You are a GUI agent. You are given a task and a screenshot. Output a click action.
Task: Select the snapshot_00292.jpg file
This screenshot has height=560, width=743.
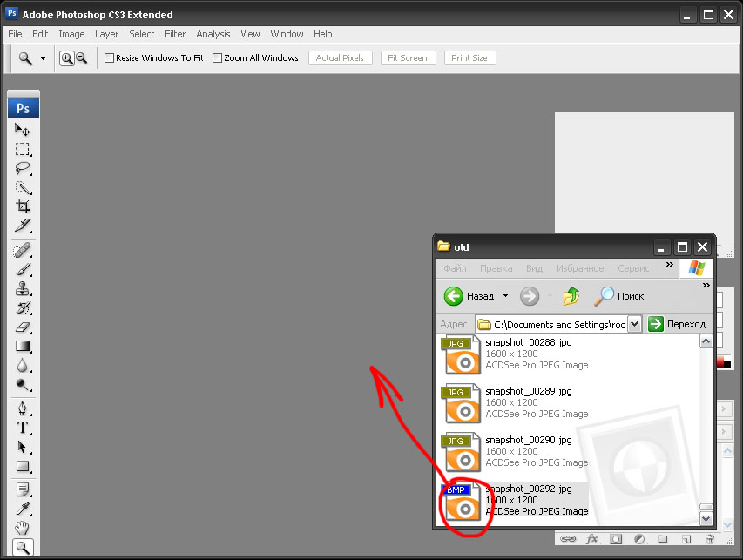click(x=528, y=489)
